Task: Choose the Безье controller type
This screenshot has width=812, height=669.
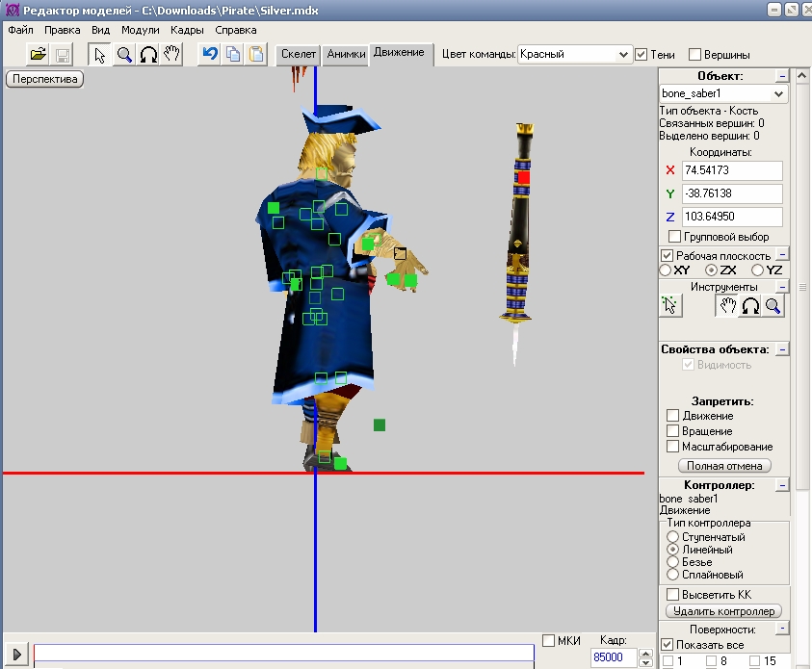Action: (673, 562)
